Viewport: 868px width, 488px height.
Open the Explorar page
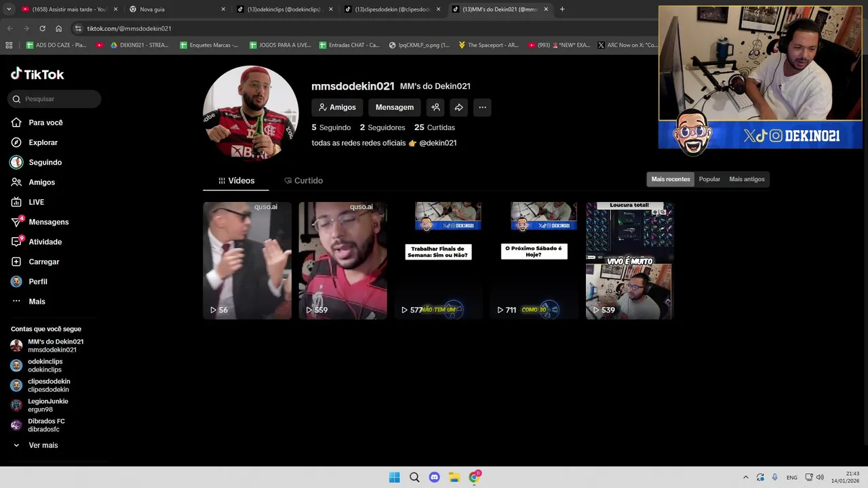tap(43, 142)
